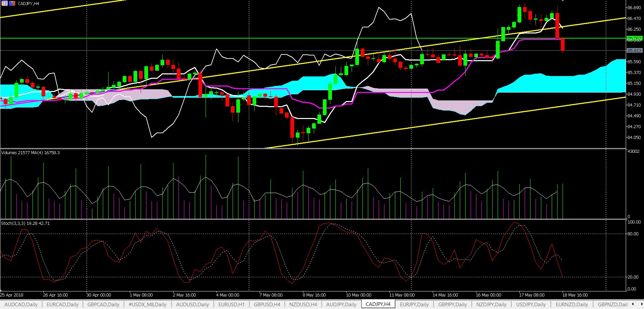This screenshot has height=309, width=644.
Task: Click the 84.710 price scale value
Action: coord(634,105)
